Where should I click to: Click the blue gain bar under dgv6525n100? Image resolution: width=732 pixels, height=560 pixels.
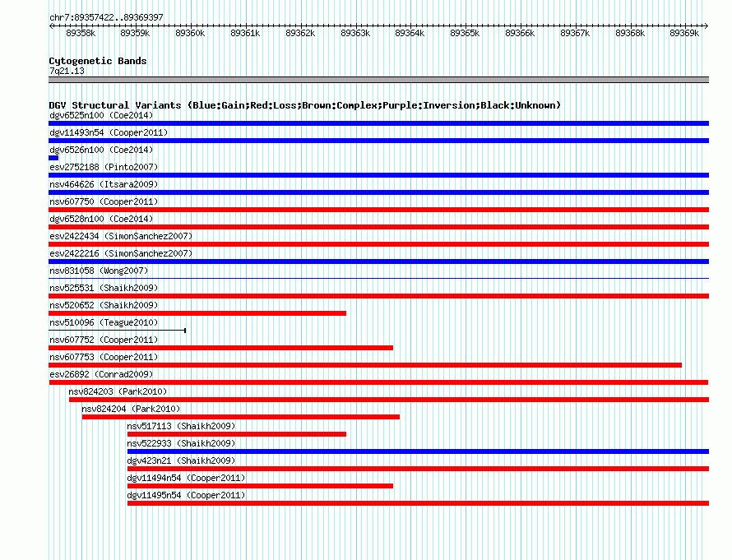378,123
